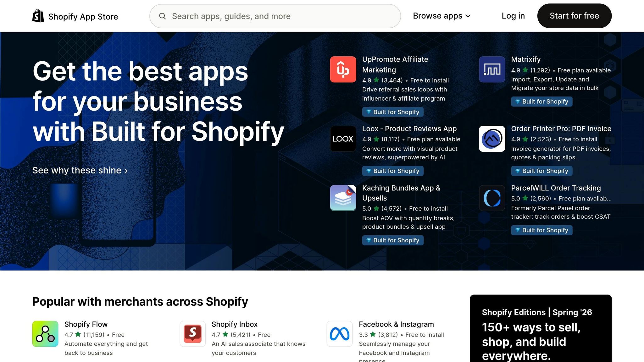Click the Start for free button
This screenshot has width=644, height=362.
click(x=574, y=16)
